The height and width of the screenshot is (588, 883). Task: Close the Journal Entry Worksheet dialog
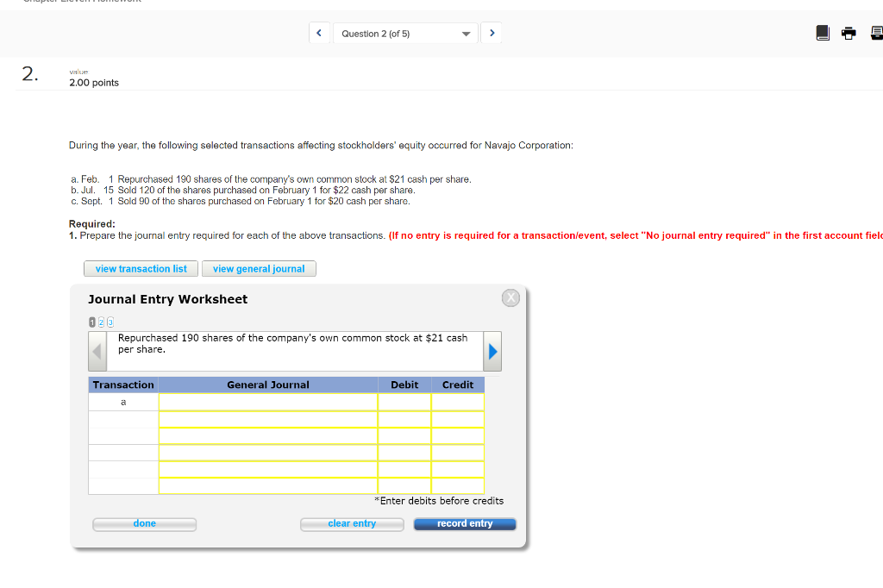pyautogui.click(x=510, y=298)
